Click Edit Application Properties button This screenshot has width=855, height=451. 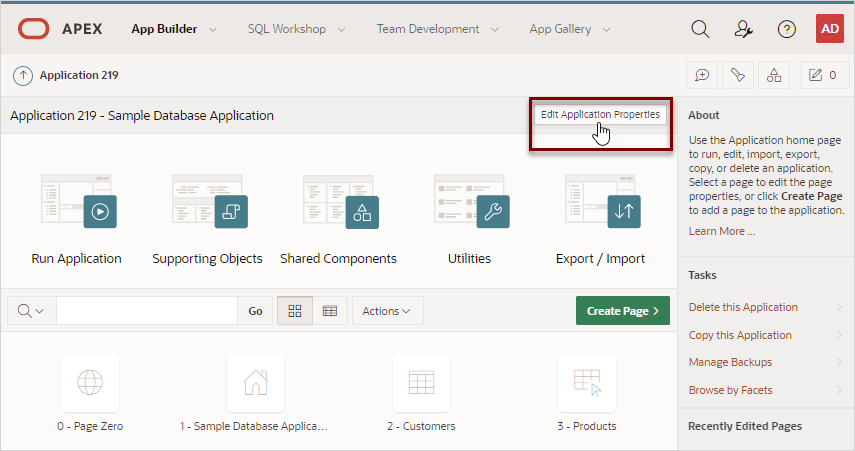(600, 115)
